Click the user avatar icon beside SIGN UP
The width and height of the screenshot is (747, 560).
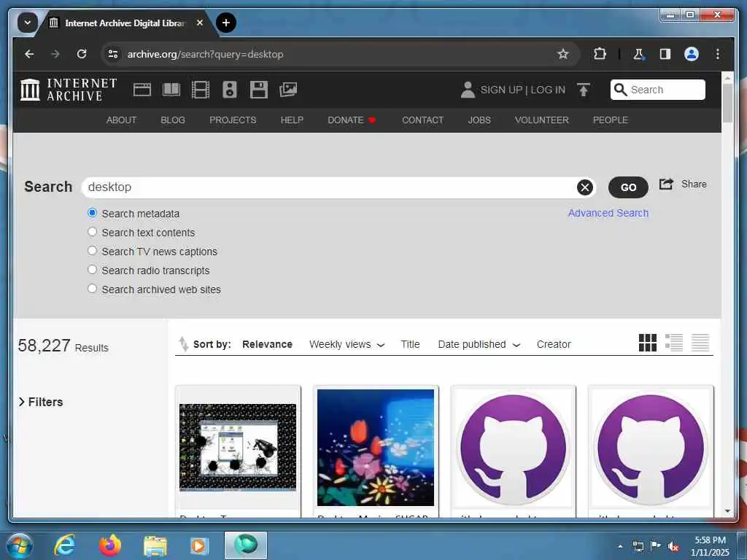pyautogui.click(x=468, y=90)
